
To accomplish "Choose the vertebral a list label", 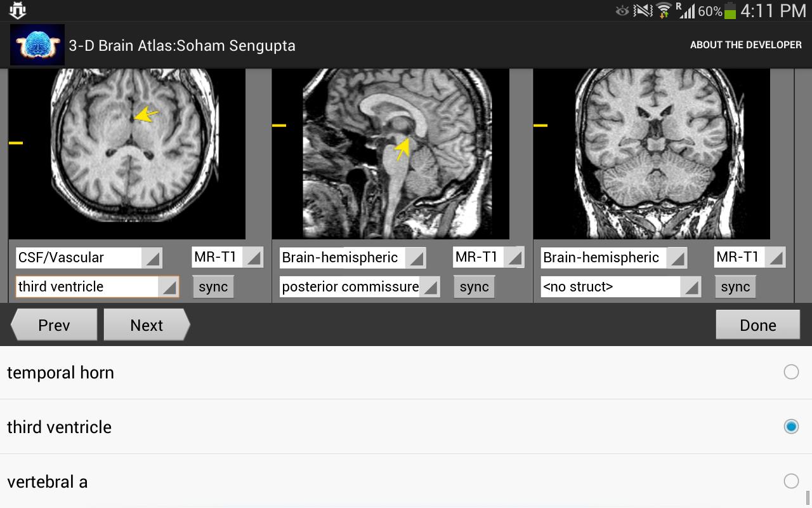I will point(48,482).
